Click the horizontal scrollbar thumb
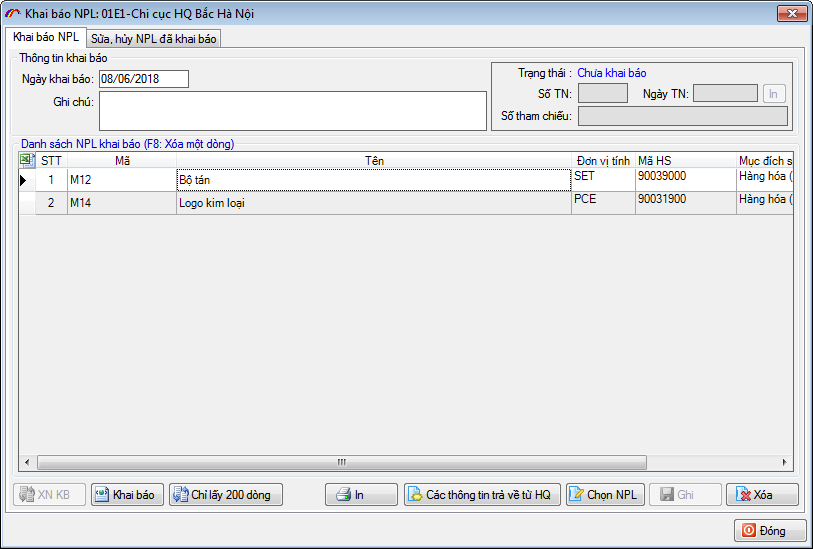The width and height of the screenshot is (813, 549). (340, 463)
